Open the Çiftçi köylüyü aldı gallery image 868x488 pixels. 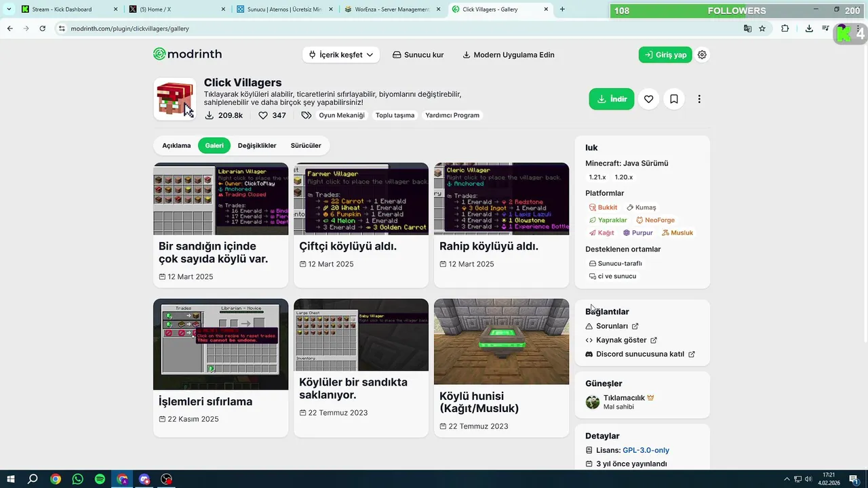click(x=361, y=199)
